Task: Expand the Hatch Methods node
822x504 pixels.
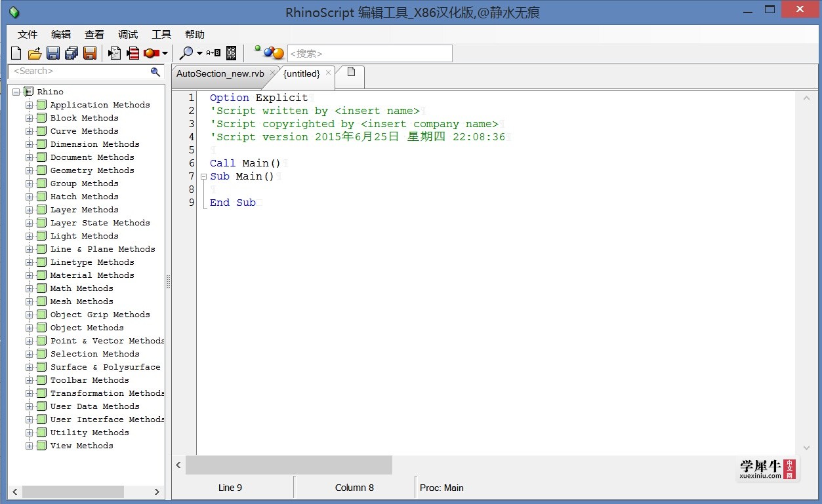Action: [x=29, y=197]
